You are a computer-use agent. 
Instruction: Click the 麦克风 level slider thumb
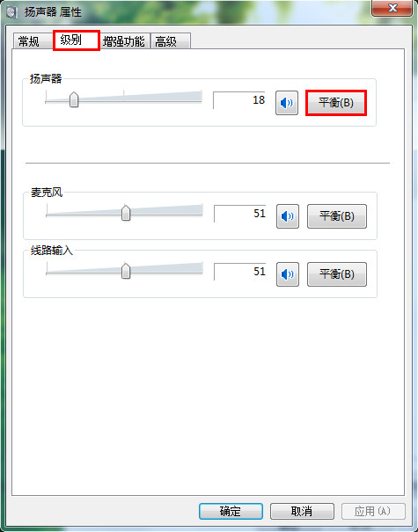point(126,213)
